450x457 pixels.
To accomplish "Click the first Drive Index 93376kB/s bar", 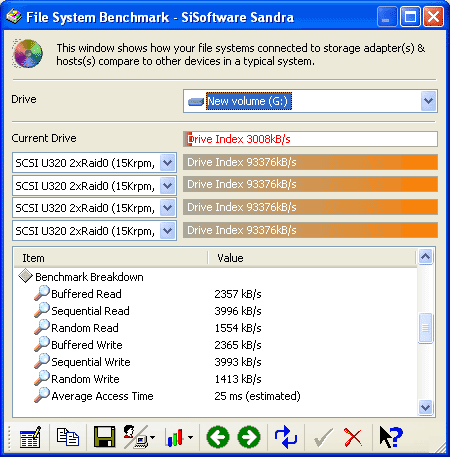I will pos(310,162).
